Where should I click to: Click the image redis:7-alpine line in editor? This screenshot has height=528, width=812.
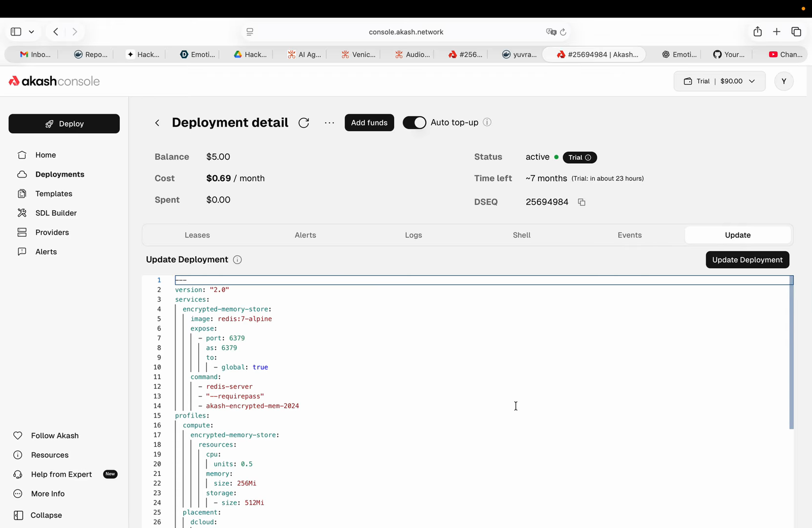click(x=231, y=319)
